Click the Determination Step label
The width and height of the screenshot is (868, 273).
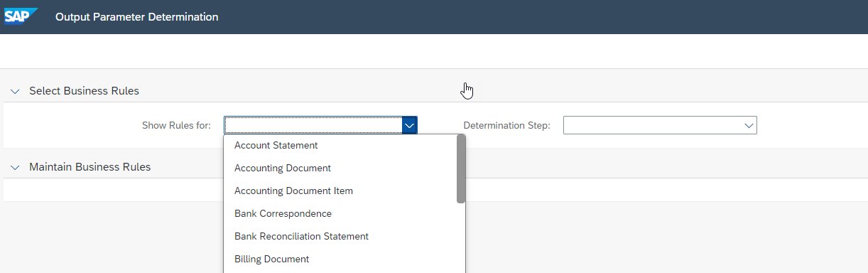pyautogui.click(x=506, y=125)
